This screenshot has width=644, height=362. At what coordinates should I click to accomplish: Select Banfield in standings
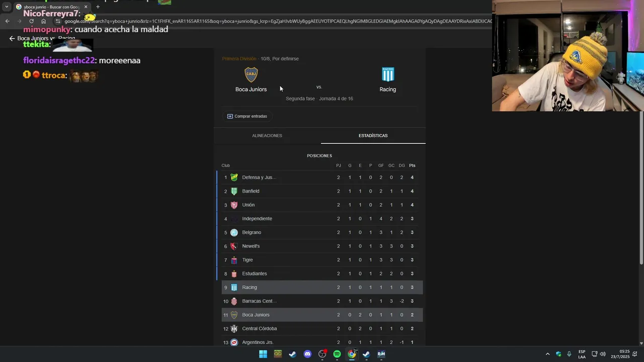coord(320,191)
